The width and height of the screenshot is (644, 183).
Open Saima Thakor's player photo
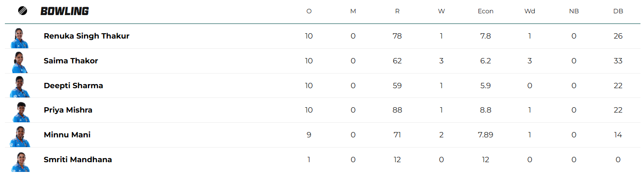point(20,62)
